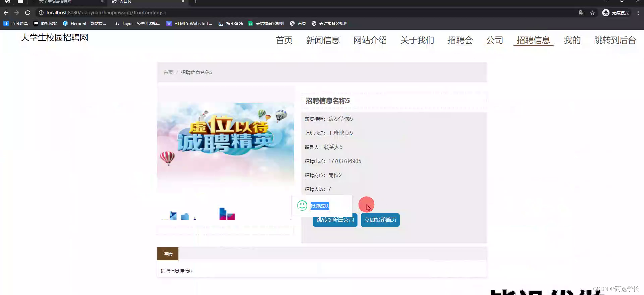644x295 pixels.
Task: Select 招聘信息 navigation item
Action: pyautogui.click(x=533, y=40)
